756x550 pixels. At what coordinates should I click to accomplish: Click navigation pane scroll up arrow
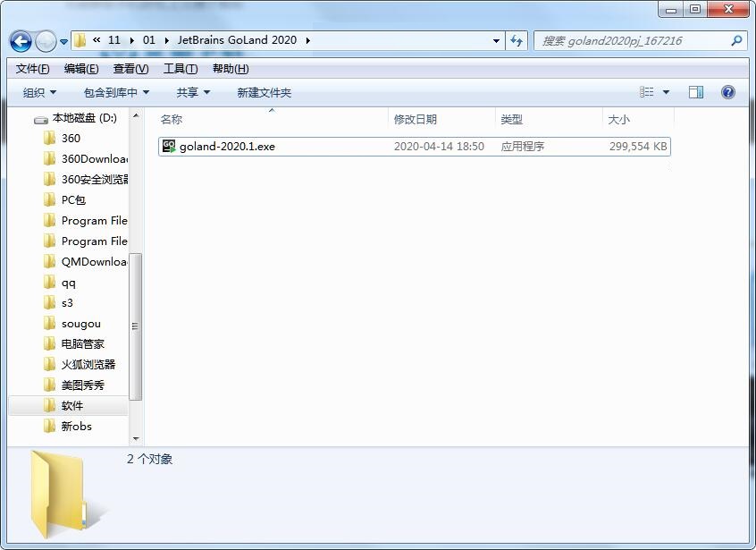[136, 115]
